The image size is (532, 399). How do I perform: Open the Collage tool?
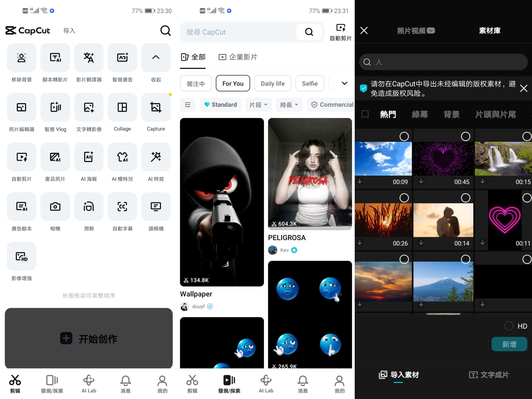point(122,107)
